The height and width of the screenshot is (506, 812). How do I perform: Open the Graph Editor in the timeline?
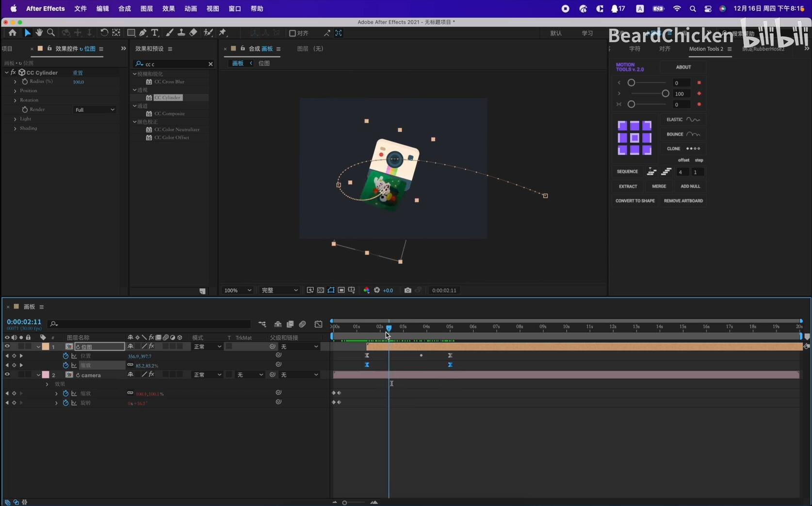318,324
